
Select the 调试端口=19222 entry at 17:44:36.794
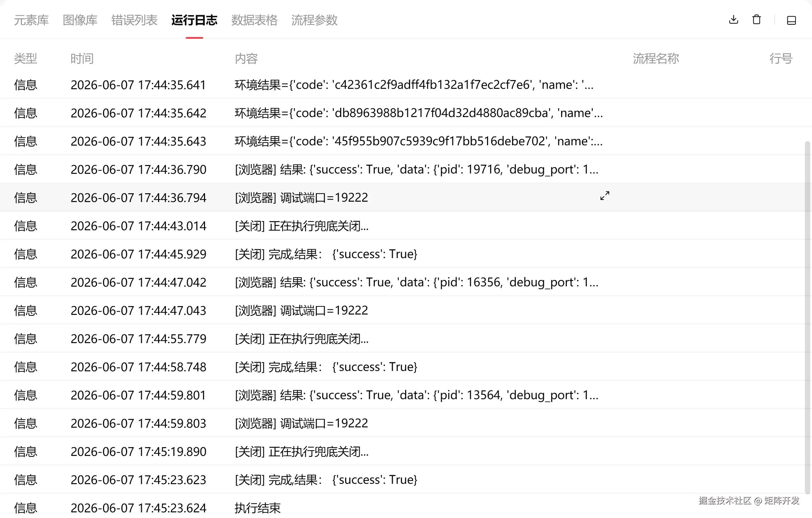[406, 197]
